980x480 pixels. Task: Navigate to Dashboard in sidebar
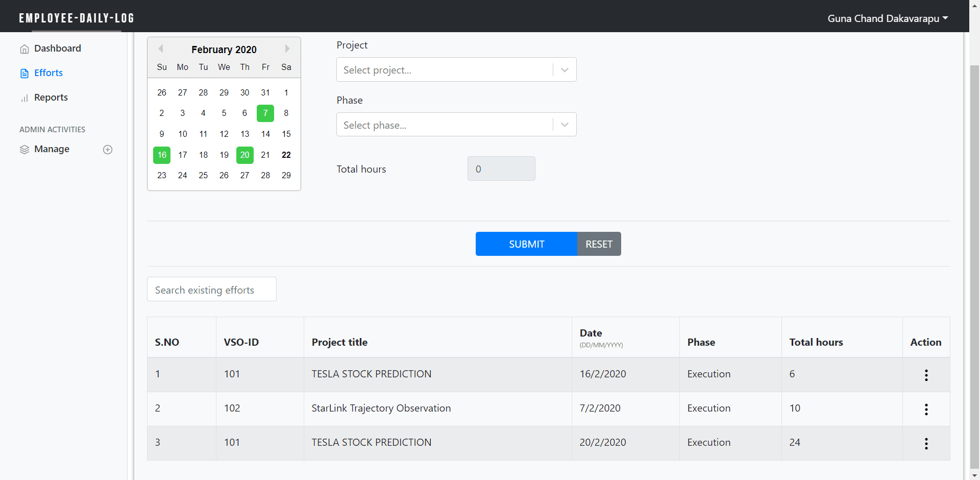[57, 49]
